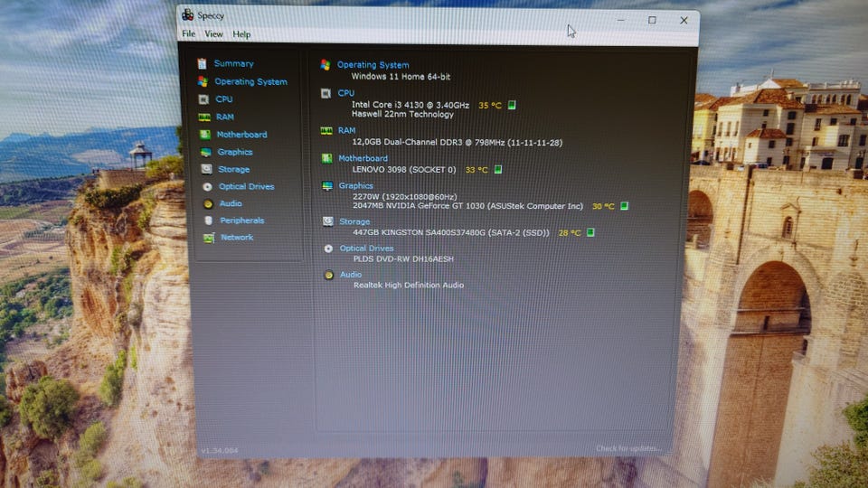
Task: Click the Peripherals mouse icon in sidebar
Action: (208, 221)
